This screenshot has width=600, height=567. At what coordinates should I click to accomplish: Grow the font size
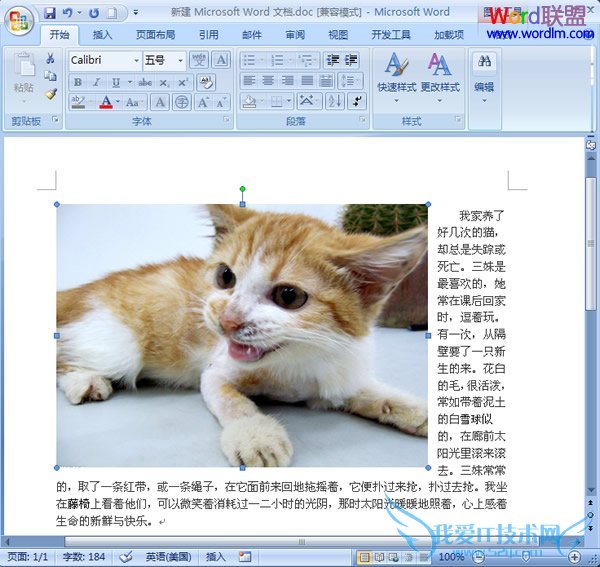tap(203, 102)
